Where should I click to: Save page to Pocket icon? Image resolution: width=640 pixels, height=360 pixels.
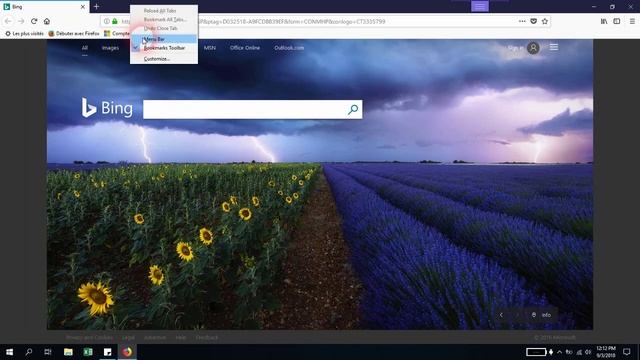coord(533,21)
